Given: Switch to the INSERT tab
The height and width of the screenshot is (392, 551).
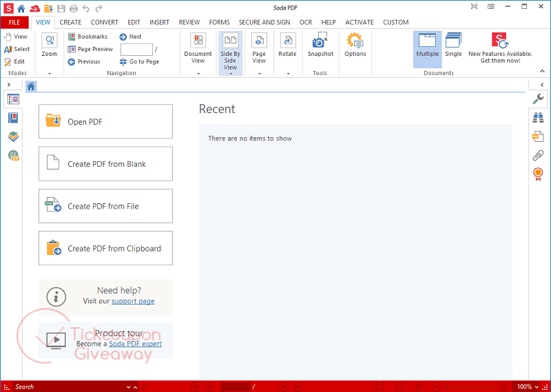Looking at the screenshot, I should [159, 23].
